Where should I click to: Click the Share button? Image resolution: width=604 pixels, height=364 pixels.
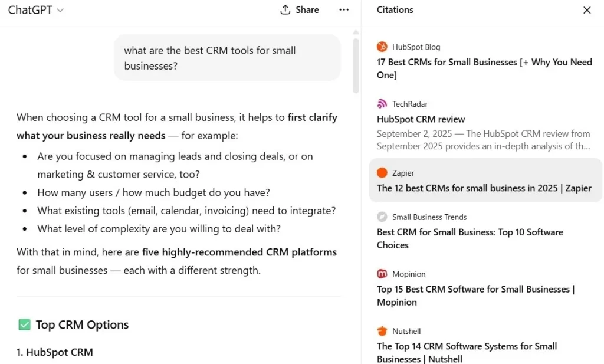[300, 10]
